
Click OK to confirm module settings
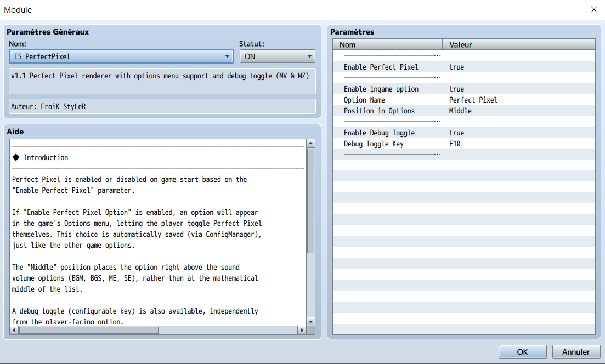522,351
